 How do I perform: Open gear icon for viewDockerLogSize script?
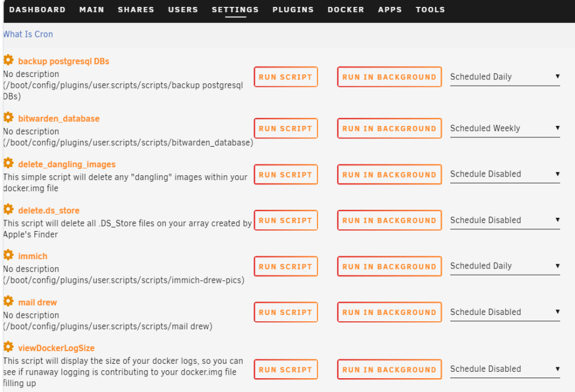click(9, 347)
